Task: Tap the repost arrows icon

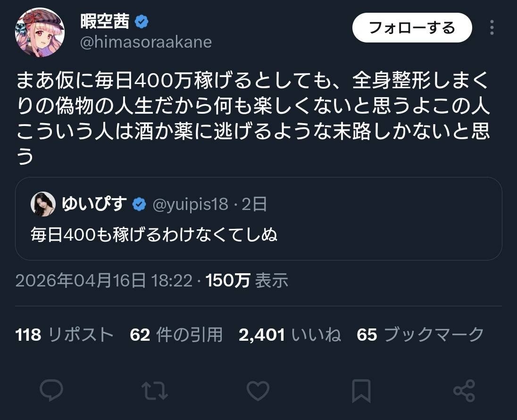Action: click(154, 391)
